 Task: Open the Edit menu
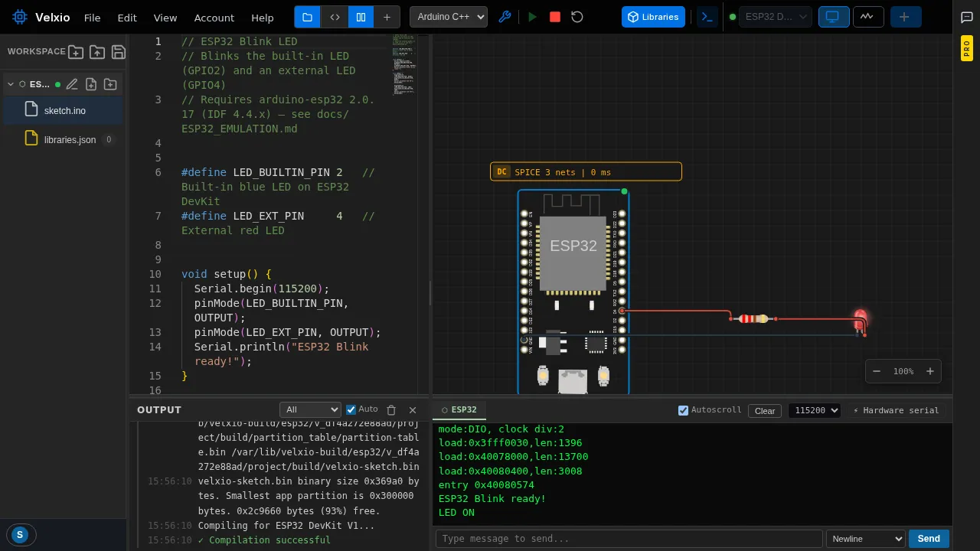[x=127, y=18]
